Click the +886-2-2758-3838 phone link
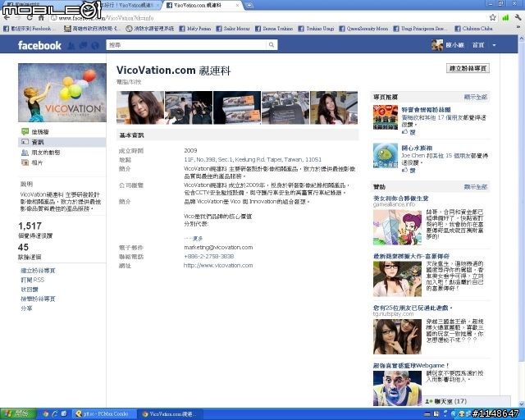Screen dimensions: 525x420 pos(208,256)
